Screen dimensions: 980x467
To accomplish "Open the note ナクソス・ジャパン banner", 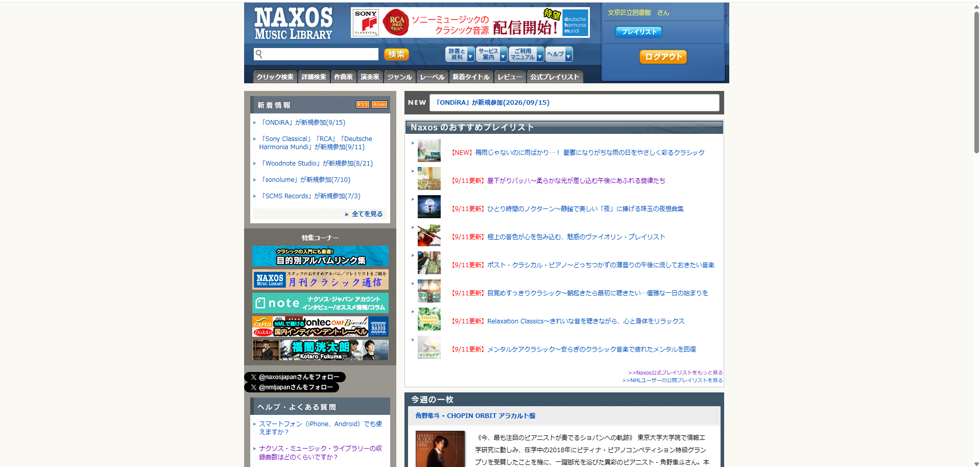I will (x=320, y=303).
